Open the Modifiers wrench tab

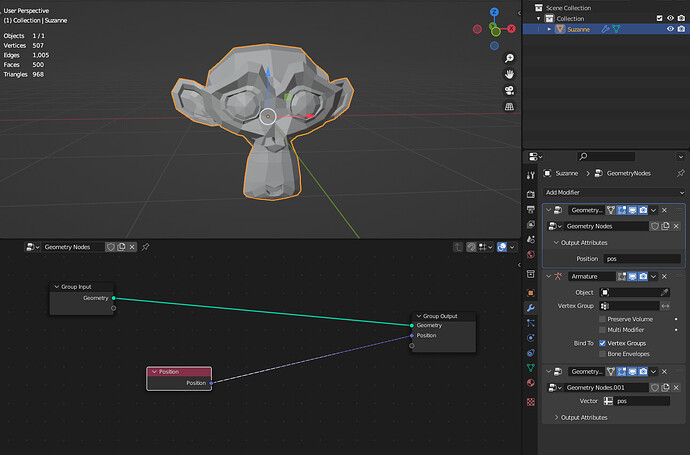pos(531,308)
